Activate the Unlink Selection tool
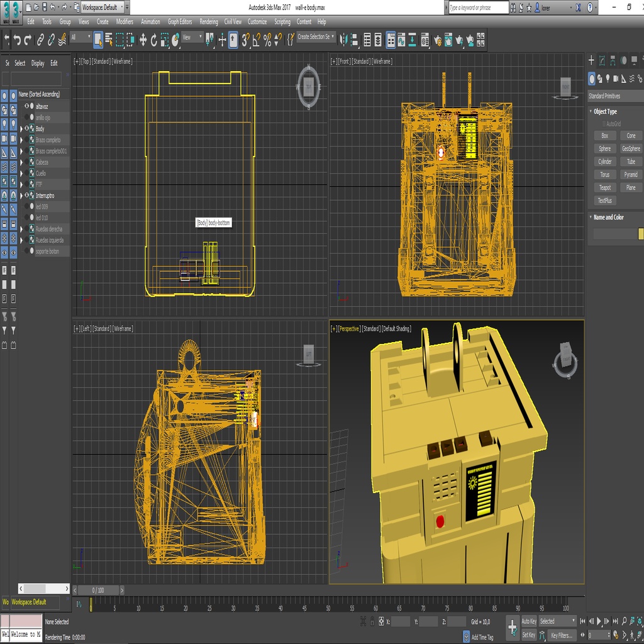This screenshot has height=644, width=644. (52, 40)
